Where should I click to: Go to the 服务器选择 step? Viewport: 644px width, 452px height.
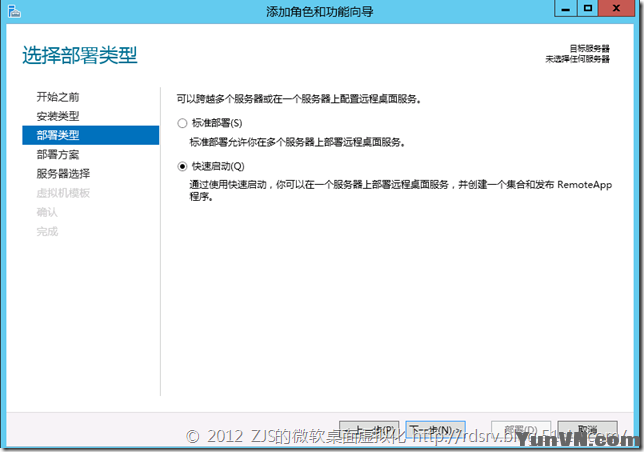63,174
